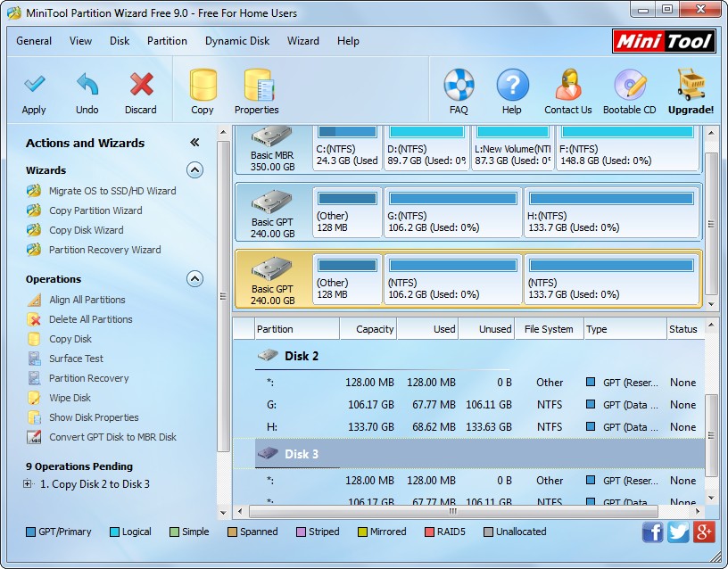728x569 pixels.
Task: Click the Contact Us icon
Action: 568,85
